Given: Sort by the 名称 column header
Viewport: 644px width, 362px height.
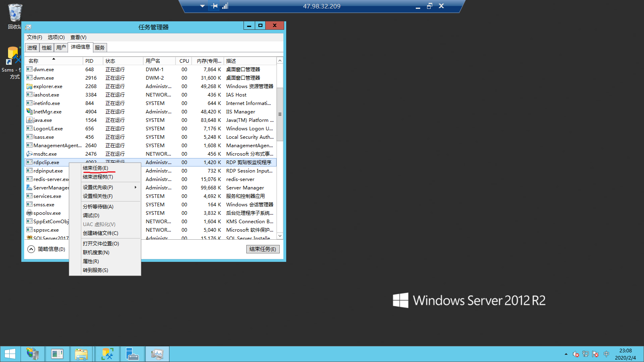Looking at the screenshot, I should point(54,61).
